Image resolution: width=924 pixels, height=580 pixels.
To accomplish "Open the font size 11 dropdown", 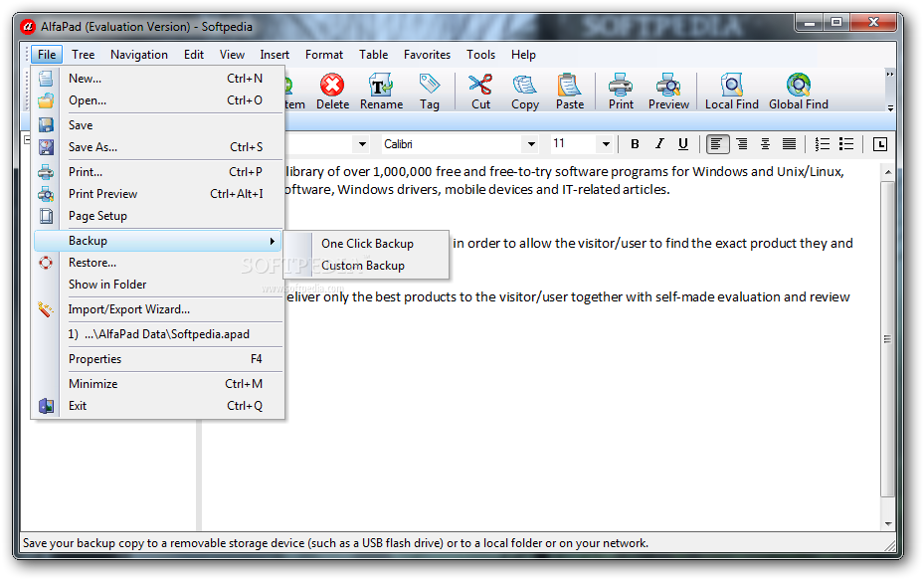I will tap(605, 144).
